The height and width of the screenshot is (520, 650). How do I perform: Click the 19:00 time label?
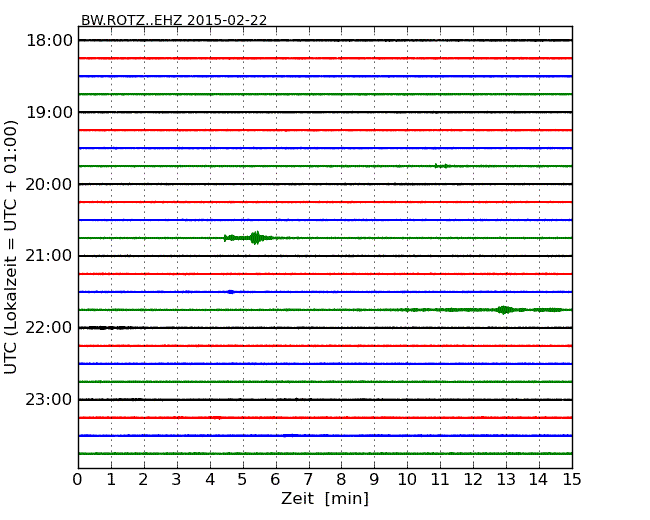coord(49,112)
